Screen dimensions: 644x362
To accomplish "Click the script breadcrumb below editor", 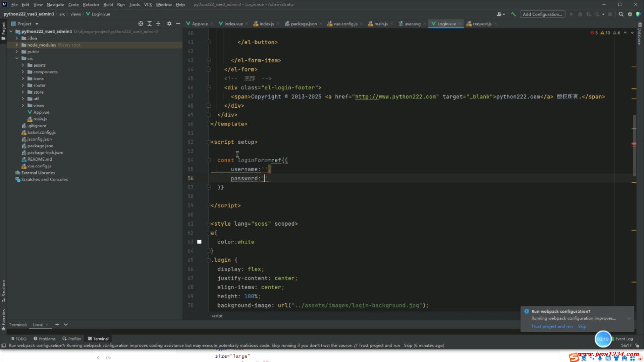I will pyautogui.click(x=217, y=316).
